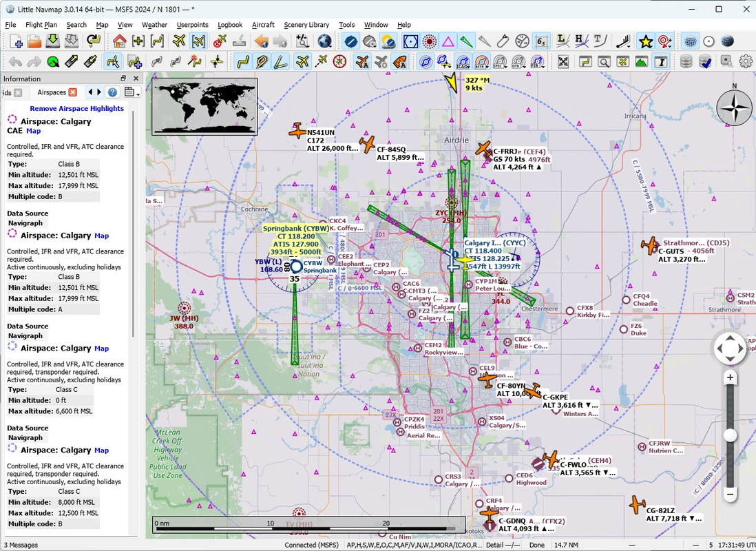This screenshot has height=551, width=756.
Task: Open FIR airspaces dropdown
Action: (x=538, y=62)
